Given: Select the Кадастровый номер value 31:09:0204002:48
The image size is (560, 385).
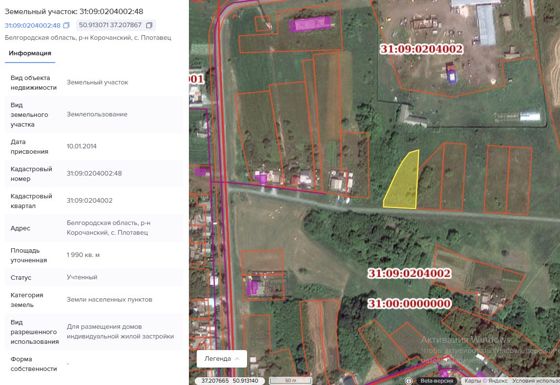Looking at the screenshot, I should pos(94,173).
